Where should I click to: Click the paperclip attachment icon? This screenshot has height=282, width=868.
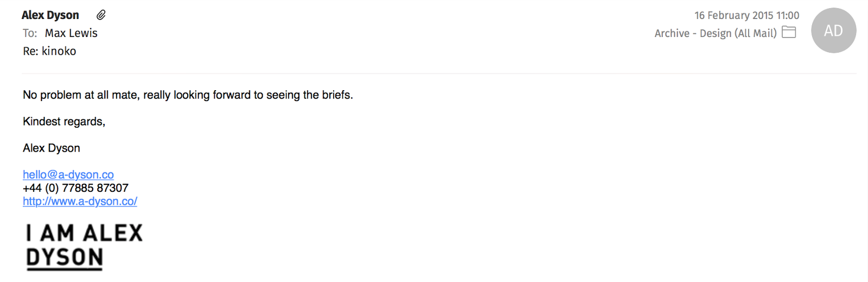[x=101, y=15]
